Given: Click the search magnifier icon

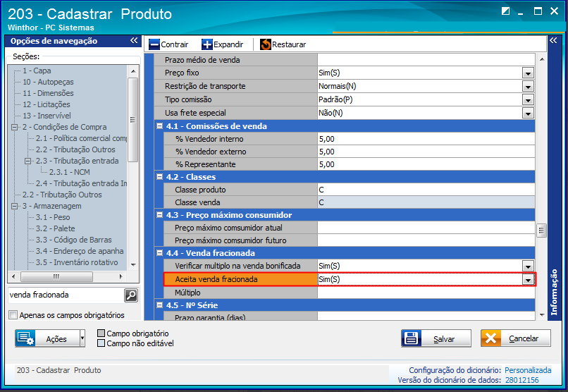Looking at the screenshot, I should tap(131, 295).
